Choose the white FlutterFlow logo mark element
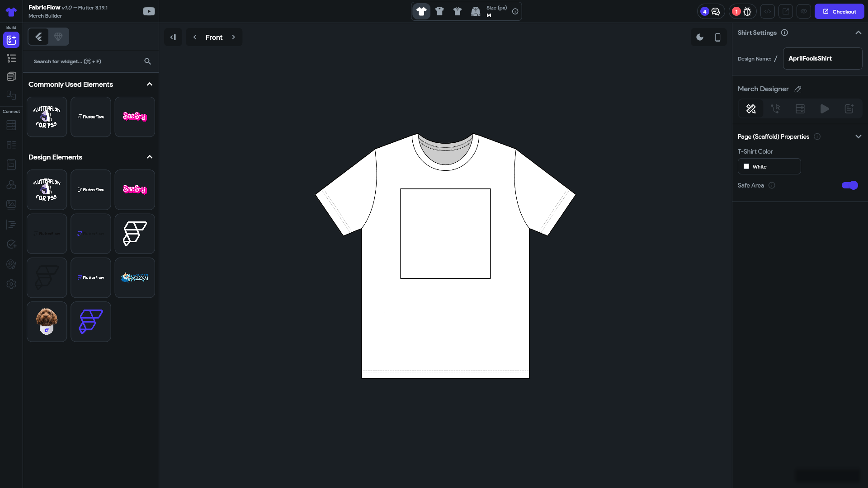 pyautogui.click(x=135, y=234)
